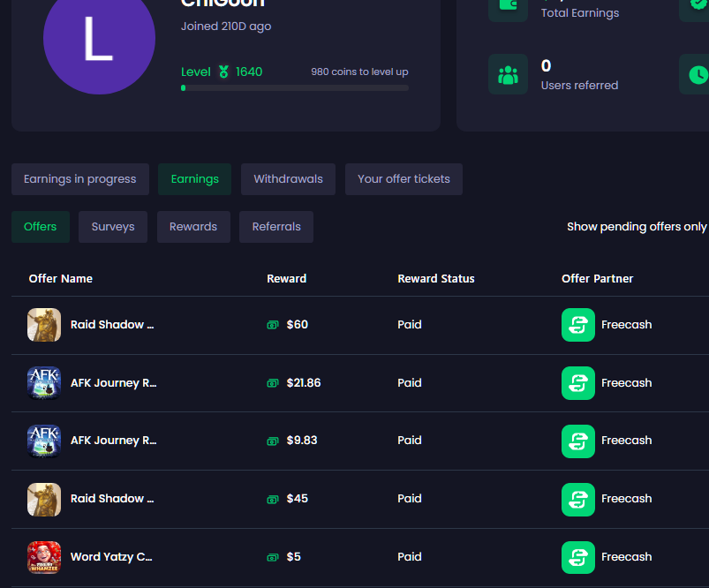Click Freecash logo in $5 row

(x=577, y=557)
